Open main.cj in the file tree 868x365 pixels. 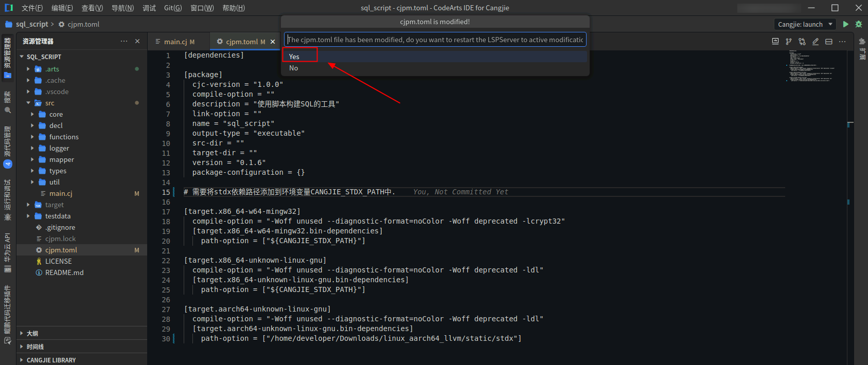point(61,193)
